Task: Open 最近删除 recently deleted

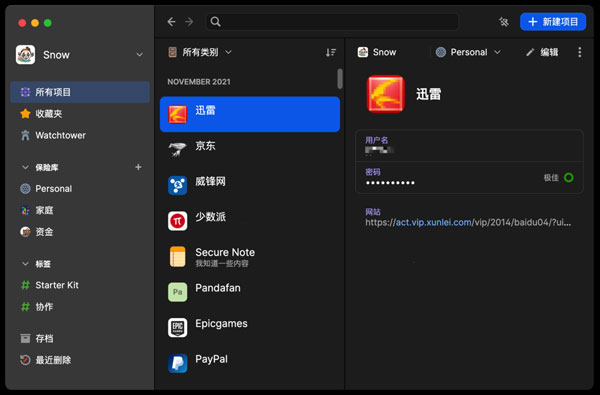Action: tap(80, 360)
